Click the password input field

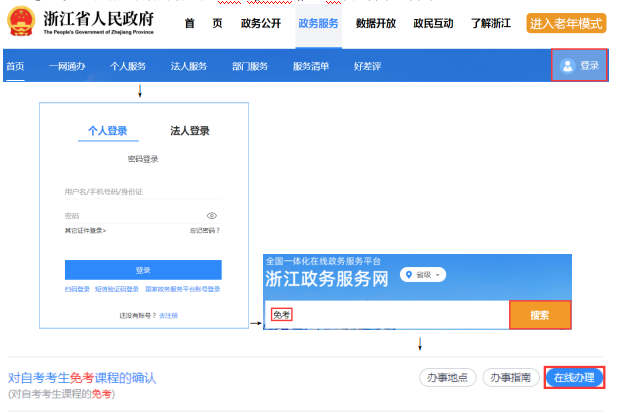click(x=130, y=216)
